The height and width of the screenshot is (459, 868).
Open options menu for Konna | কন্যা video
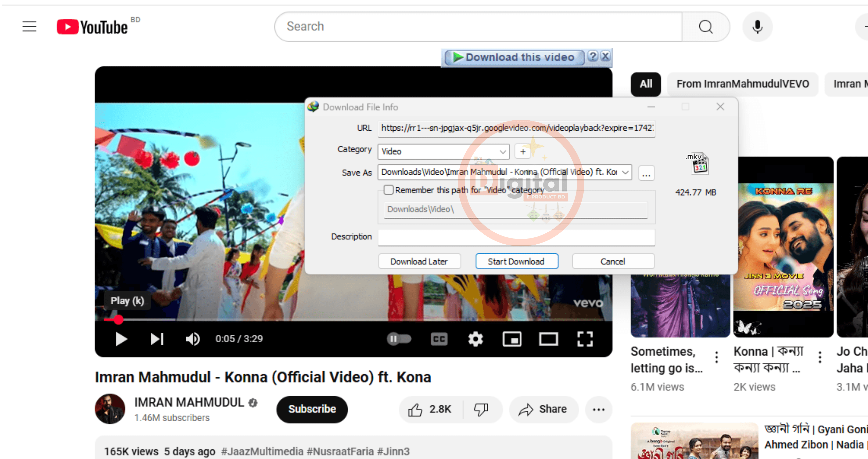[x=820, y=357]
